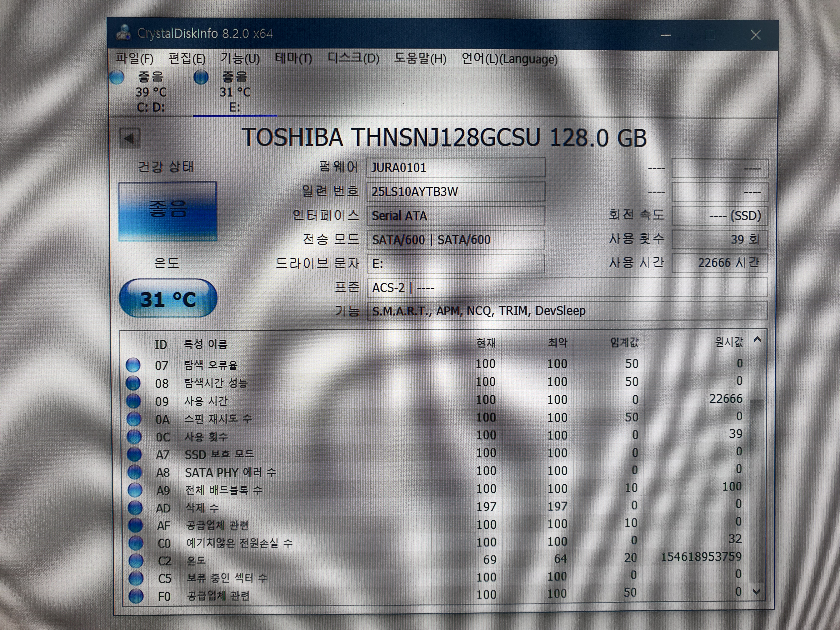Screen dimensions: 840x630
Task: Click the status icon of row 09
Action: pos(134,401)
